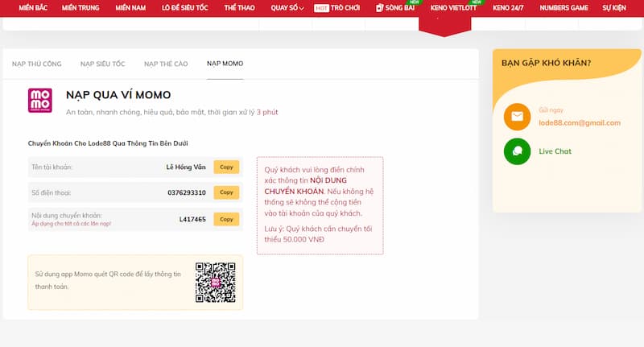Click the MoMo wallet logo icon
This screenshot has width=644, height=347.
pyautogui.click(x=39, y=101)
